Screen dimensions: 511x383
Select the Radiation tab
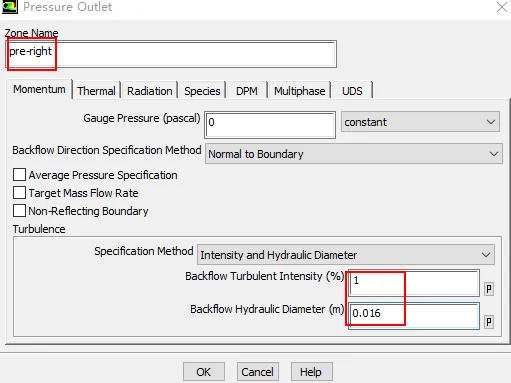pyautogui.click(x=150, y=91)
